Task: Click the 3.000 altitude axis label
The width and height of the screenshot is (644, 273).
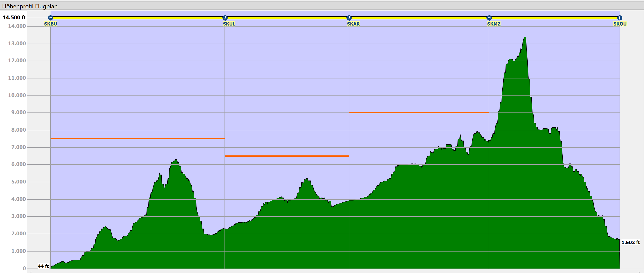Action: [x=18, y=216]
